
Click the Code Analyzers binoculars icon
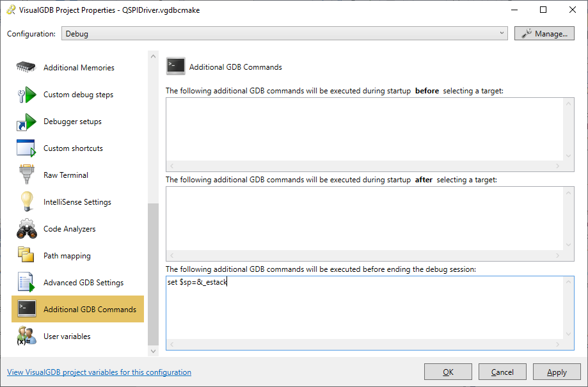[x=27, y=229]
